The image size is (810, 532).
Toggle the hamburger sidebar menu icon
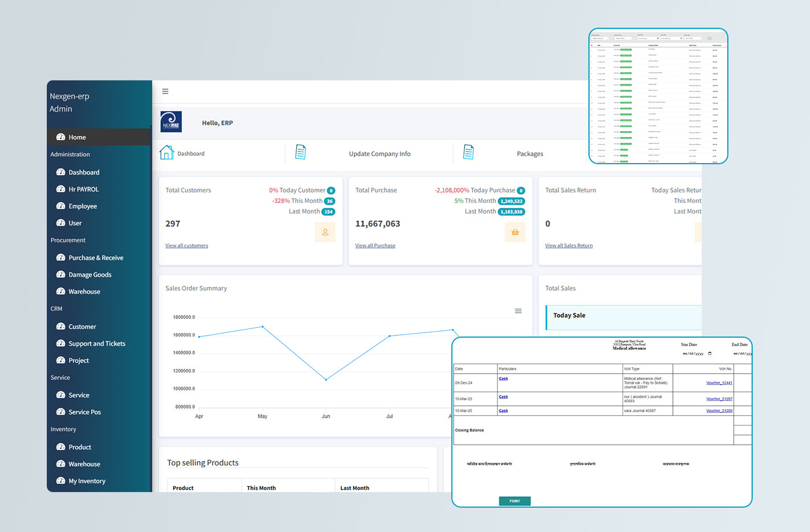(x=165, y=91)
